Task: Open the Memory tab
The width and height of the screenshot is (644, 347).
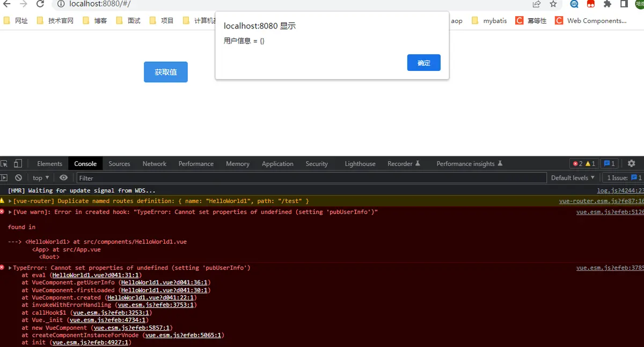Action: 238,164
